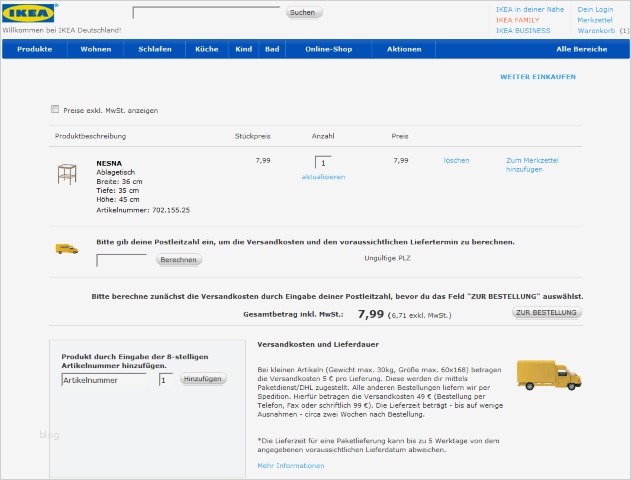Open the Bad menu

pyautogui.click(x=272, y=49)
